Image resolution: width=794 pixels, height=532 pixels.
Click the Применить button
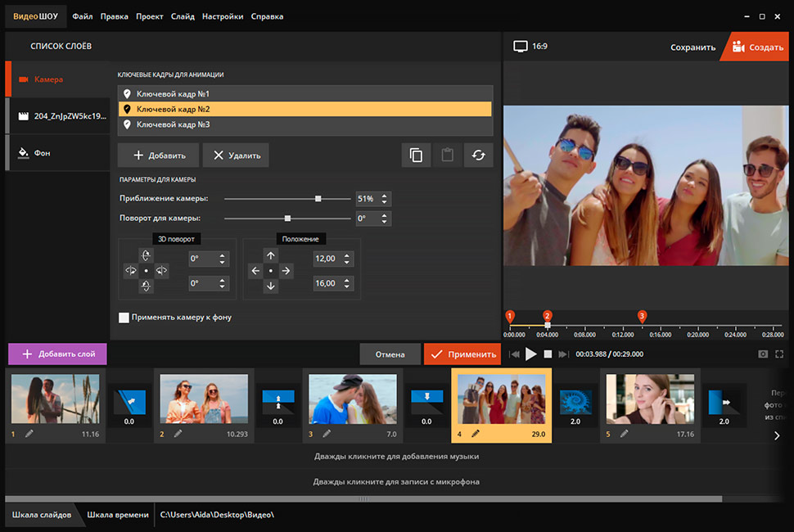click(462, 354)
